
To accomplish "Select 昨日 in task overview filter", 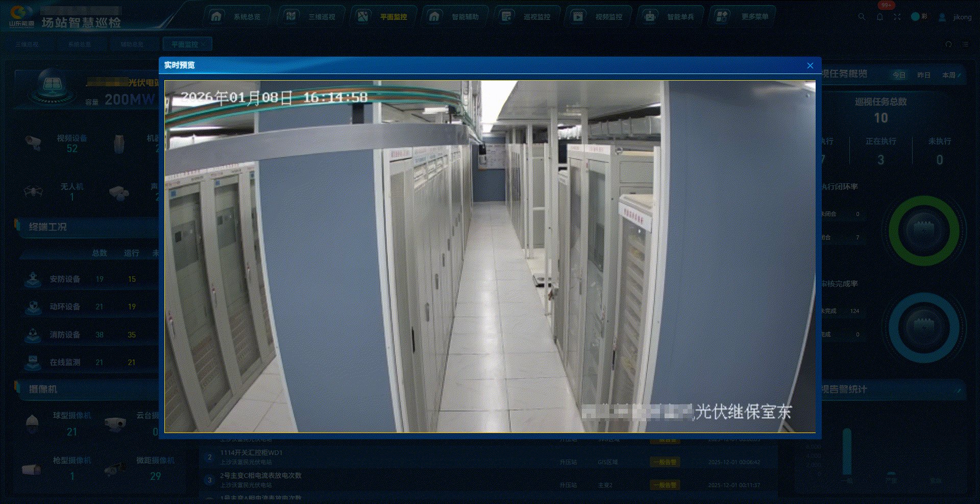I will coord(923,75).
